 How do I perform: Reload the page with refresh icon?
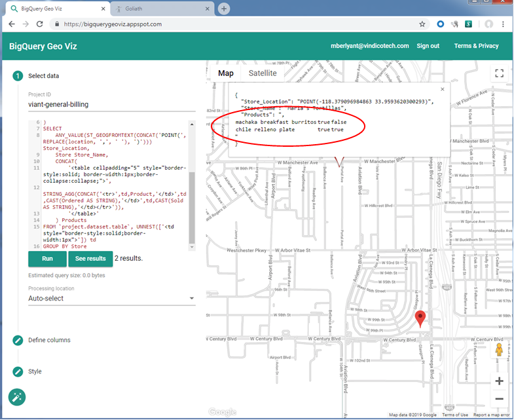(40, 24)
